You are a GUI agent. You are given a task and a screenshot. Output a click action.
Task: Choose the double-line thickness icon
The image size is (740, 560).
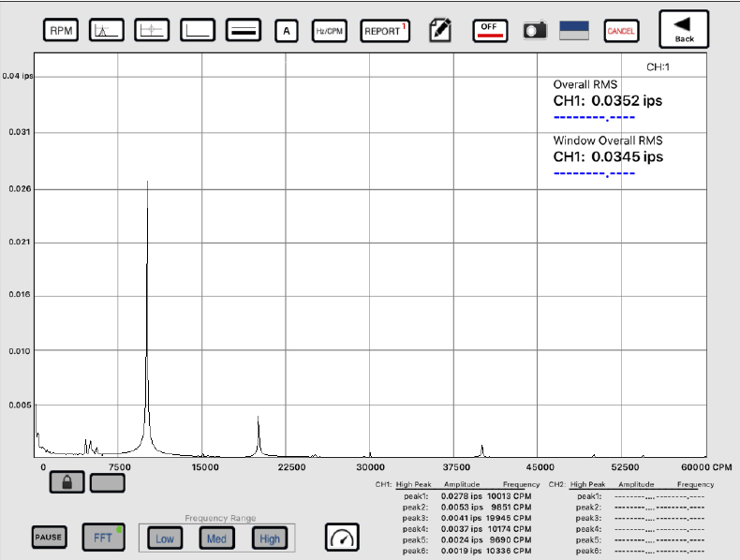tap(243, 31)
